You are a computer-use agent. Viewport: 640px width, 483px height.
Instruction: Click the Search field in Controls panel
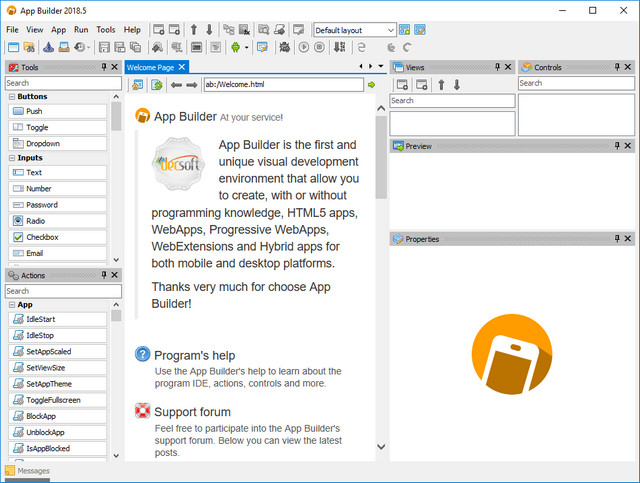click(575, 83)
